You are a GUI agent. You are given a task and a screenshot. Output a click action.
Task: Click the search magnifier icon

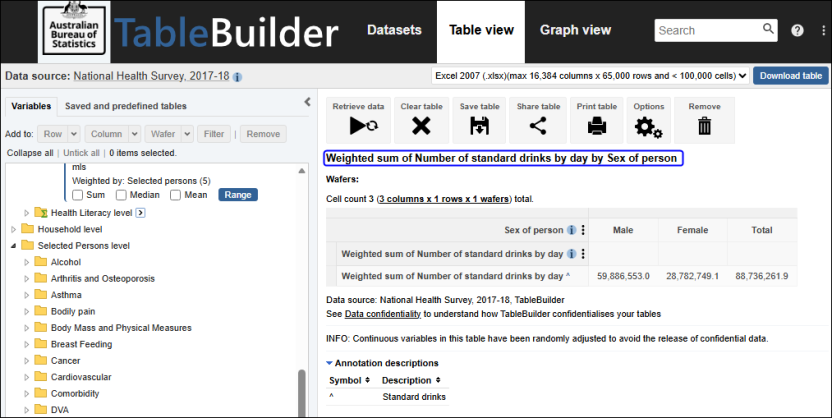pos(768,29)
